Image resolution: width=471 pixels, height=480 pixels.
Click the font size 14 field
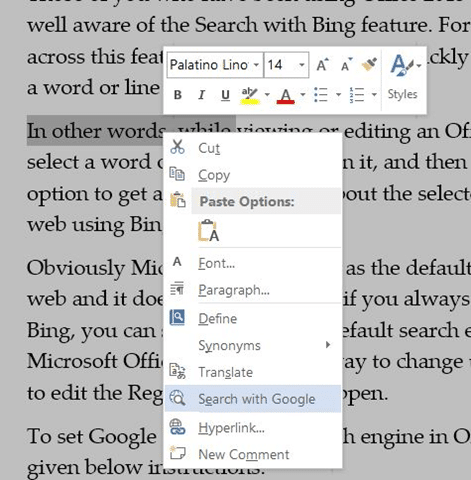point(280,65)
